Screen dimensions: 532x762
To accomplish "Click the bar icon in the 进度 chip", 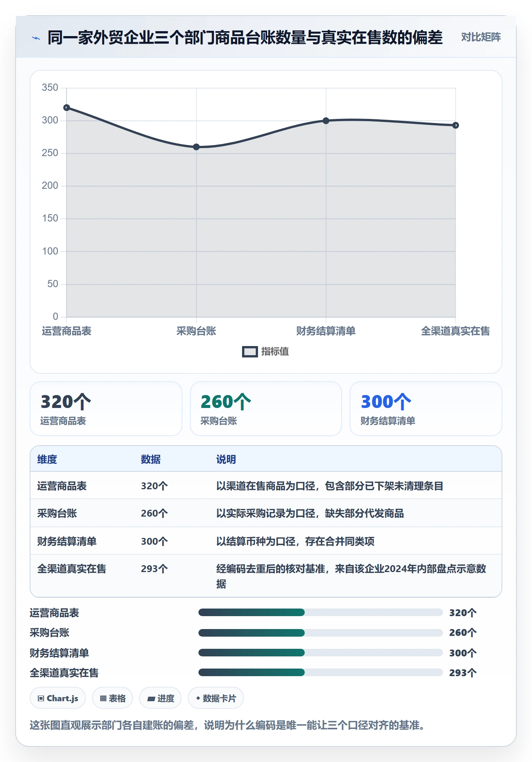I will (x=151, y=699).
